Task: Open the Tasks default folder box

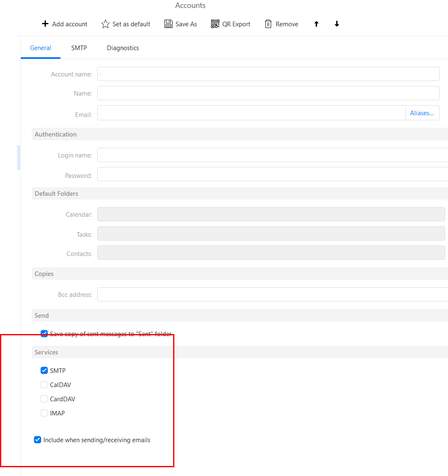Action: point(271,233)
